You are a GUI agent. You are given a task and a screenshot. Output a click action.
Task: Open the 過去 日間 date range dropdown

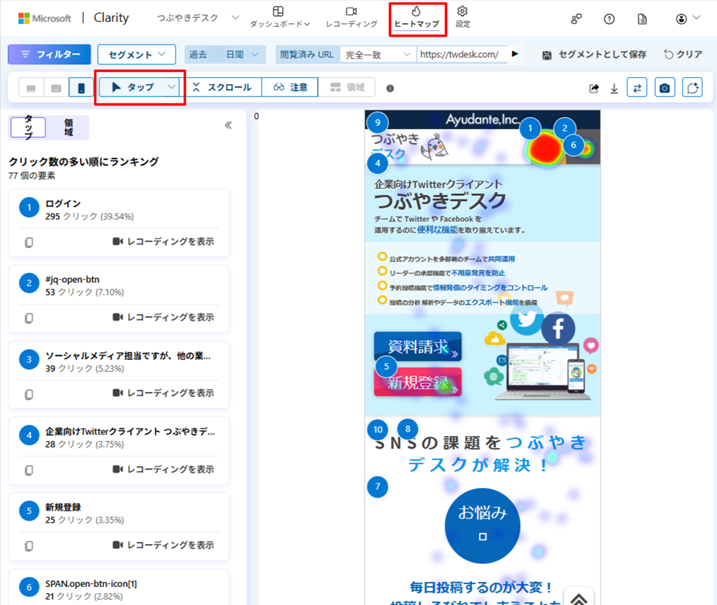click(x=224, y=54)
